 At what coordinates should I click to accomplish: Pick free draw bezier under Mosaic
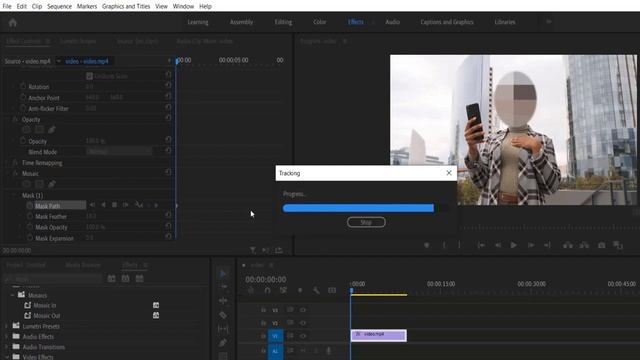(x=52, y=184)
